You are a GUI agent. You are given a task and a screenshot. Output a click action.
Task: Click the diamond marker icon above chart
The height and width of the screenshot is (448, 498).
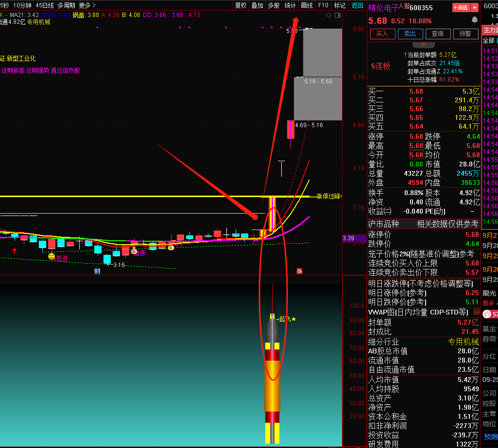[x=329, y=15]
